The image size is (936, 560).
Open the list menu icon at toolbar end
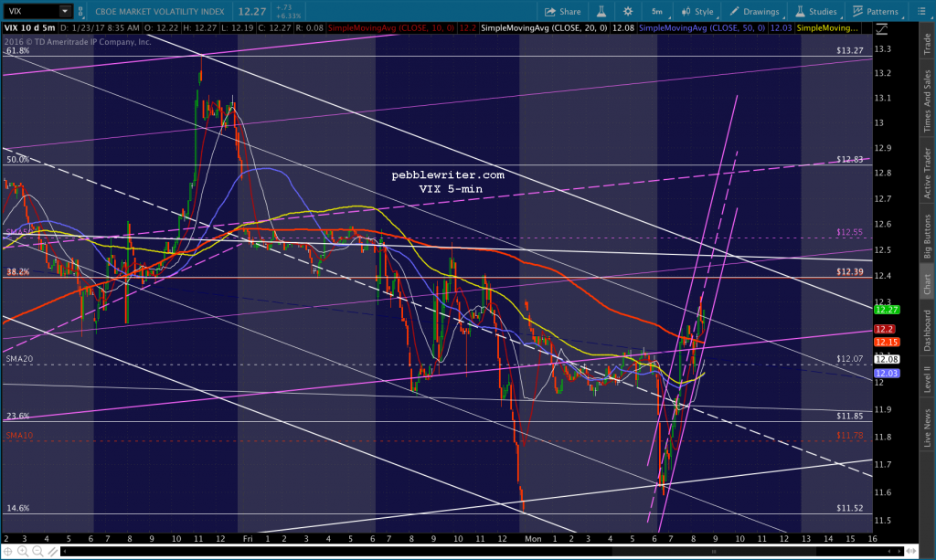coord(921,11)
